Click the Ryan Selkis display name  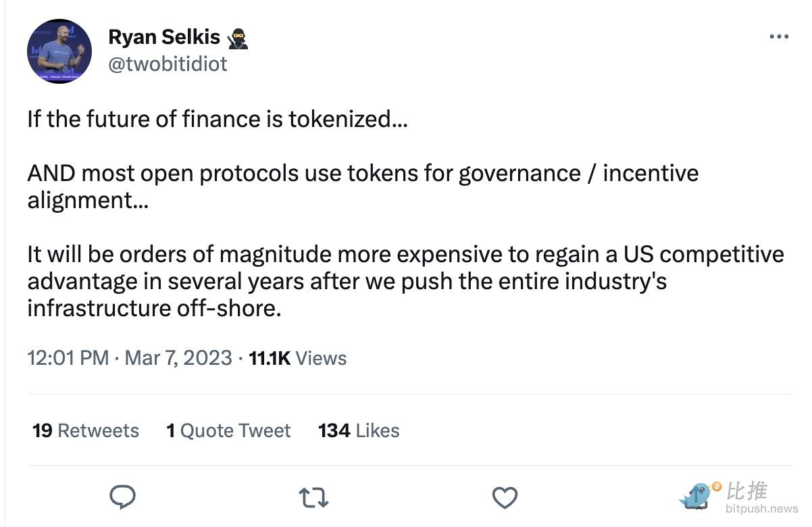(164, 38)
